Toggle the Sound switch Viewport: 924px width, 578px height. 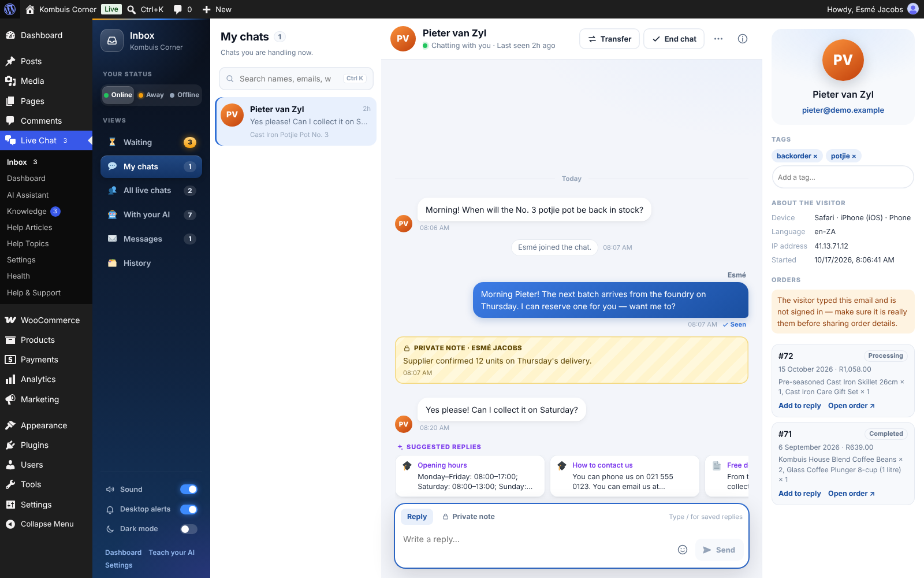coord(189,490)
